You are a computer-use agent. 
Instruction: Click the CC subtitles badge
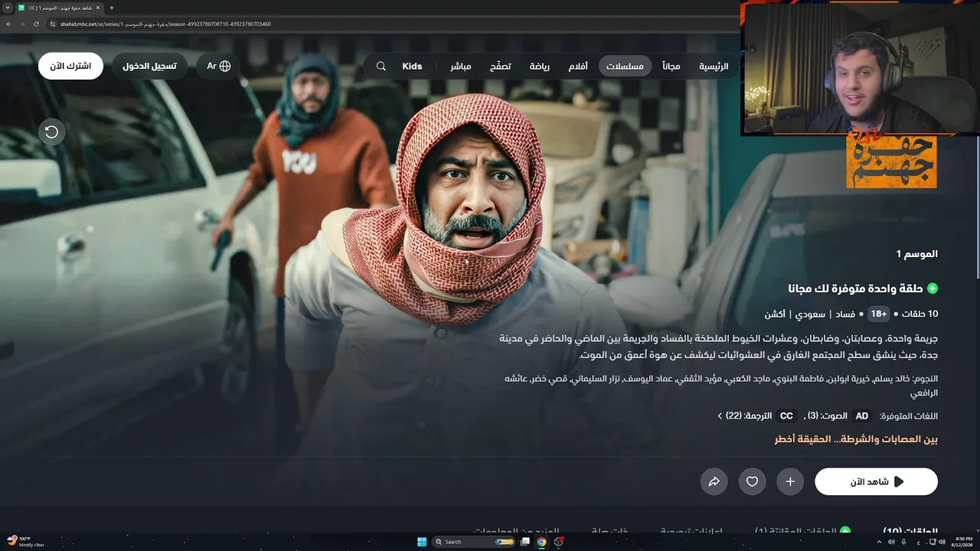pos(786,416)
